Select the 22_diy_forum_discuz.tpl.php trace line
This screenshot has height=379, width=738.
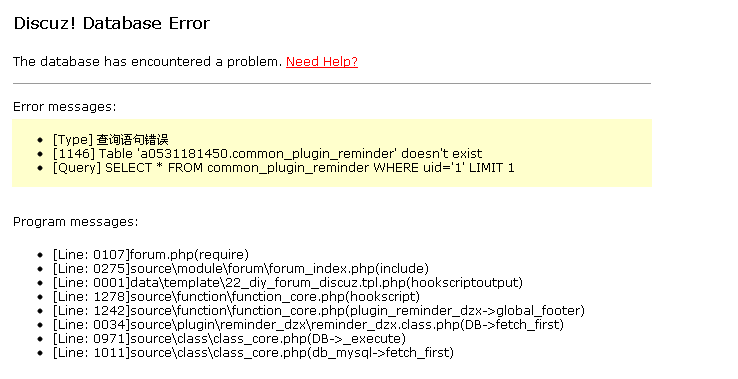pos(288,282)
